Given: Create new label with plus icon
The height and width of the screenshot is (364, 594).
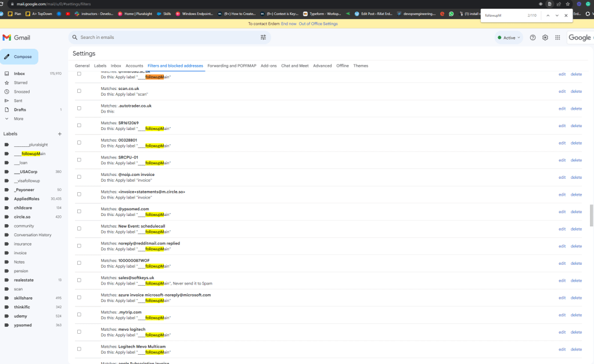Looking at the screenshot, I should point(59,134).
